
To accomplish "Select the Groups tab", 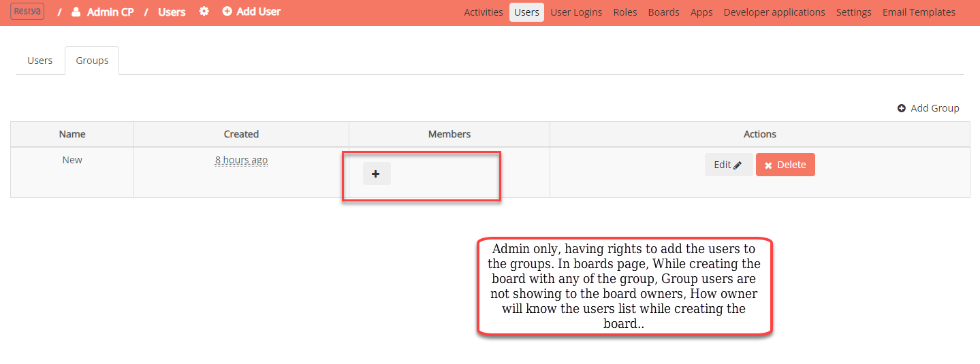I will pyautogui.click(x=92, y=61).
